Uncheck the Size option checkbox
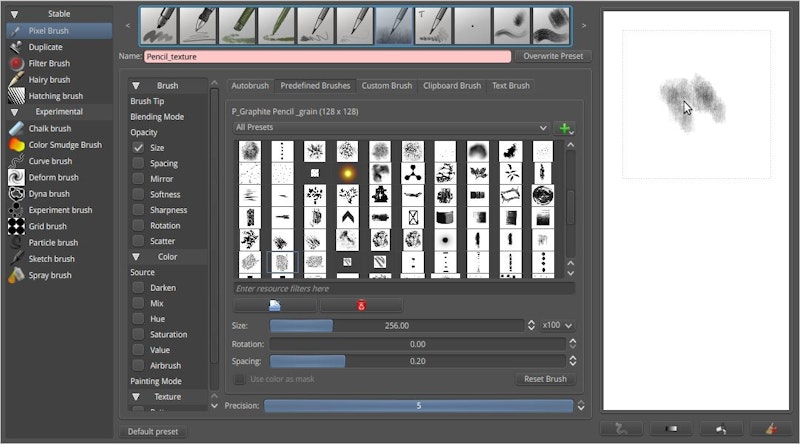Image resolution: width=800 pixels, height=444 pixels. point(139,148)
